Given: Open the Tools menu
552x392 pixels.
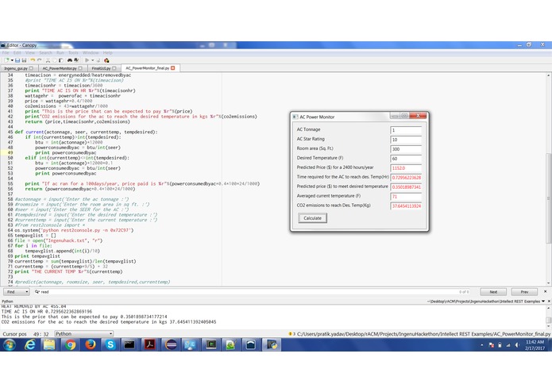Looking at the screenshot, I should (x=73, y=52).
